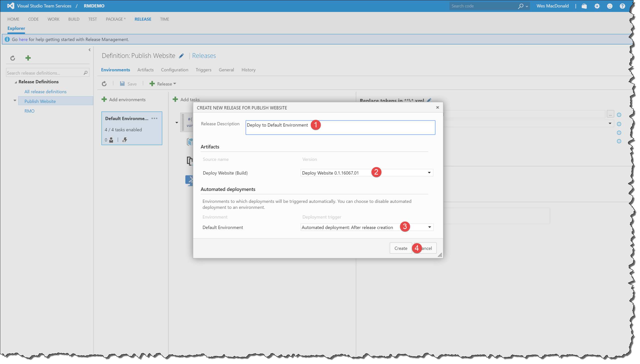This screenshot has height=364, width=640.
Task: Click the settings gear icon in header
Action: coord(597,6)
